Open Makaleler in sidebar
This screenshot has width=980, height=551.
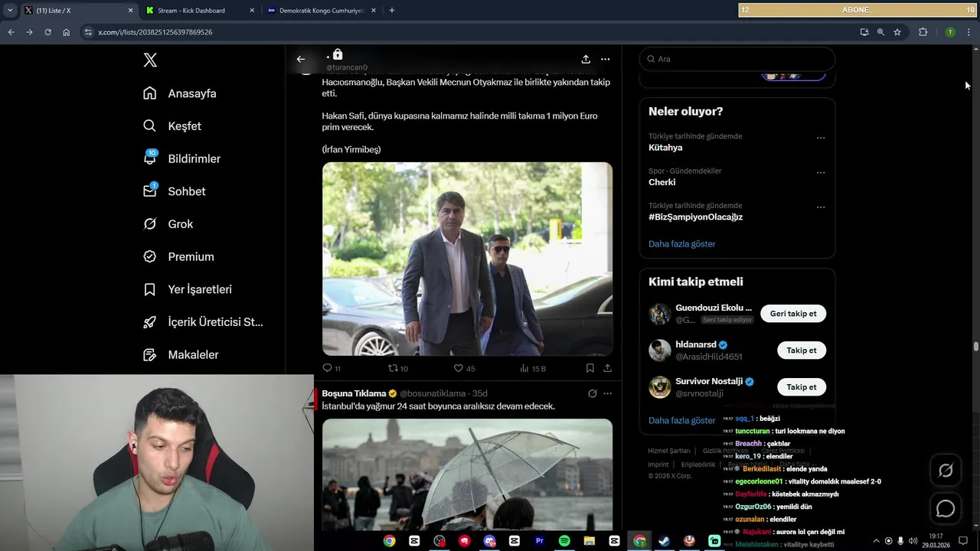(181, 355)
